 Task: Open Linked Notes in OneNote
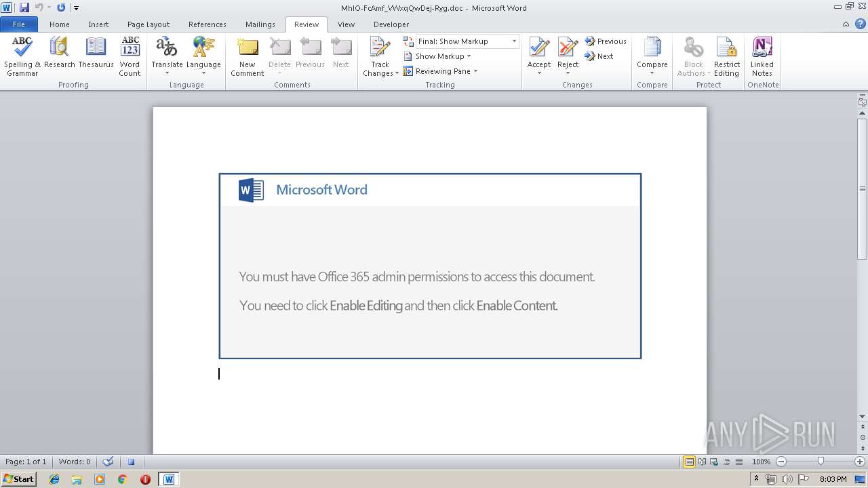click(x=762, y=56)
